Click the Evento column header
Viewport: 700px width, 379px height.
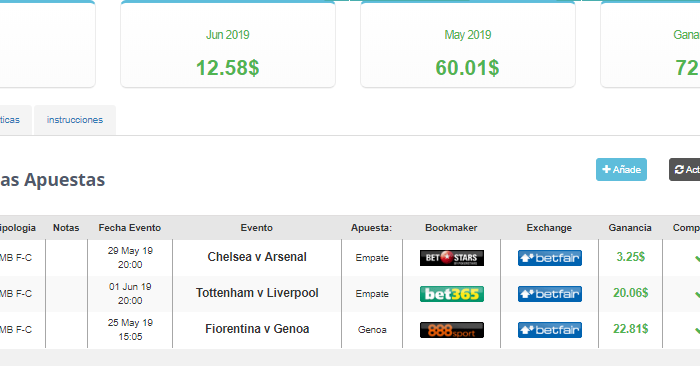[x=256, y=228]
